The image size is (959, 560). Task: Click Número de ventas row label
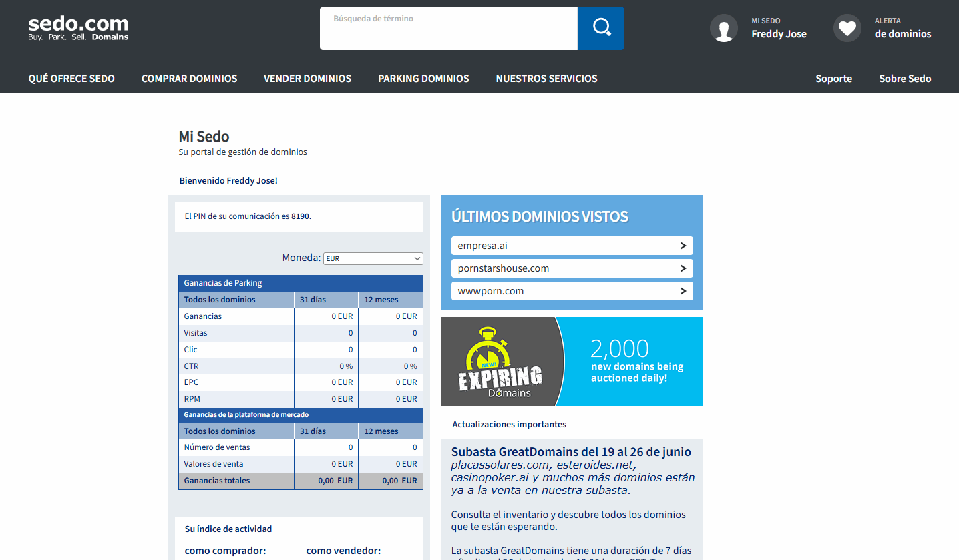point(217,447)
